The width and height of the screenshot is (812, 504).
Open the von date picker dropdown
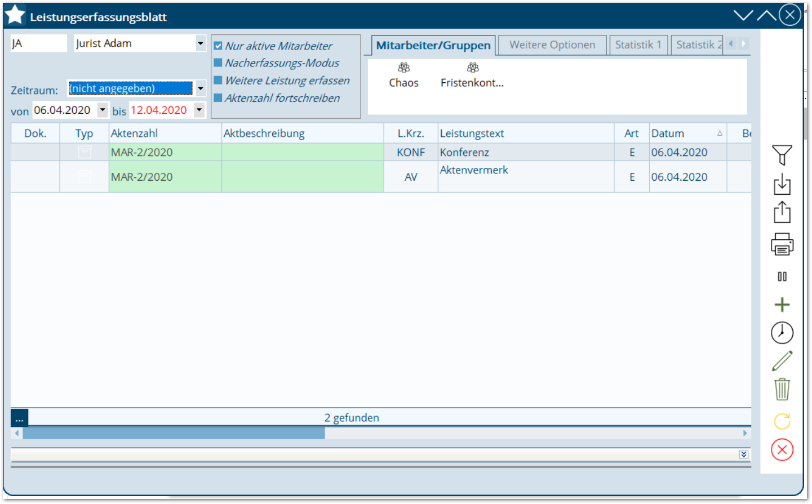(x=103, y=110)
